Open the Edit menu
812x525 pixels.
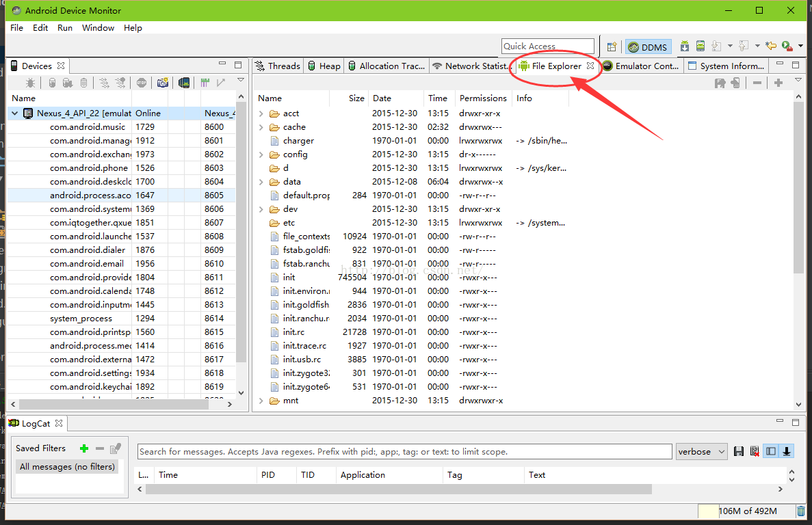(x=40, y=28)
